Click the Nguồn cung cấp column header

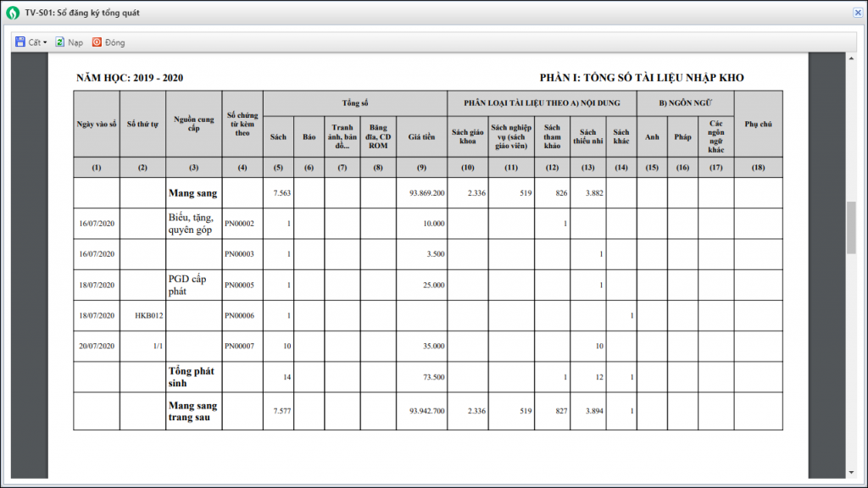[194, 124]
